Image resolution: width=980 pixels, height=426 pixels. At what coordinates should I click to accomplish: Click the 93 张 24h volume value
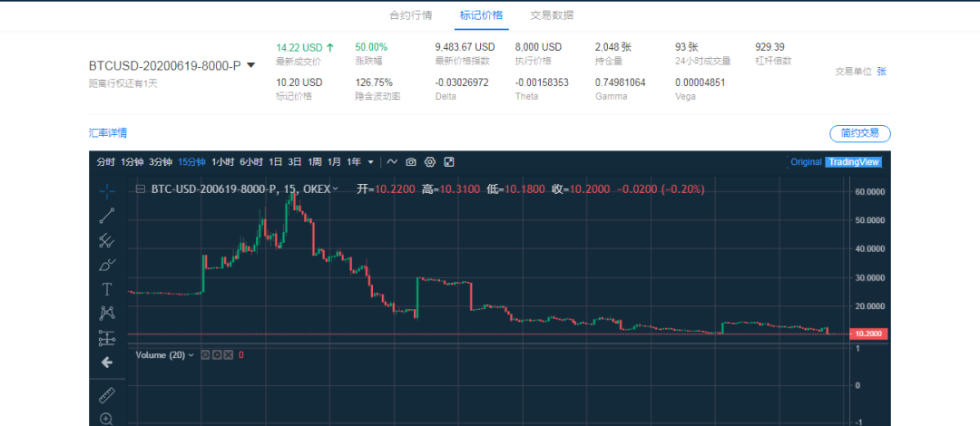(686, 47)
